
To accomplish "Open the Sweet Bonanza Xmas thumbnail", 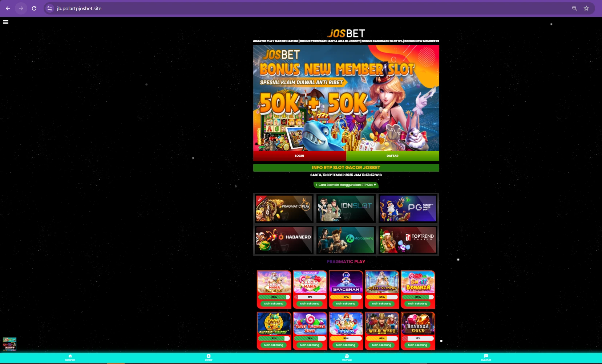I will pos(310,323).
